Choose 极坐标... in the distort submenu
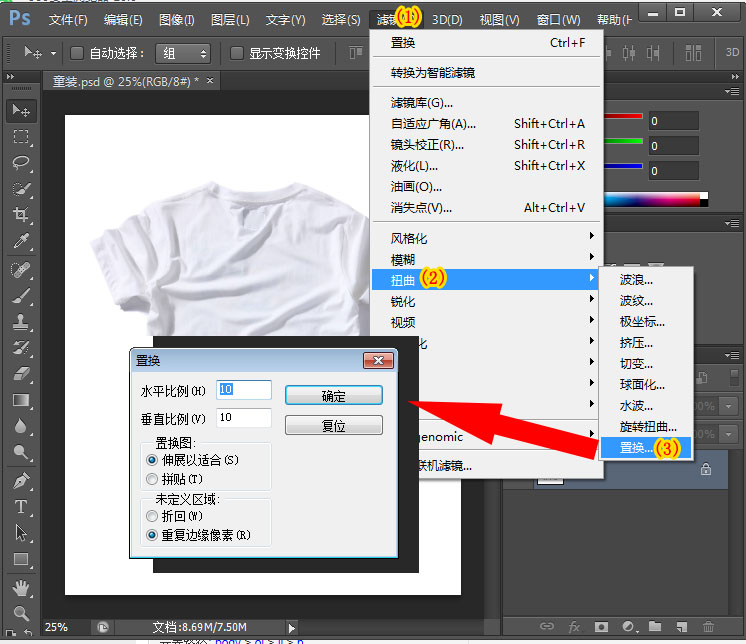 tap(646, 322)
